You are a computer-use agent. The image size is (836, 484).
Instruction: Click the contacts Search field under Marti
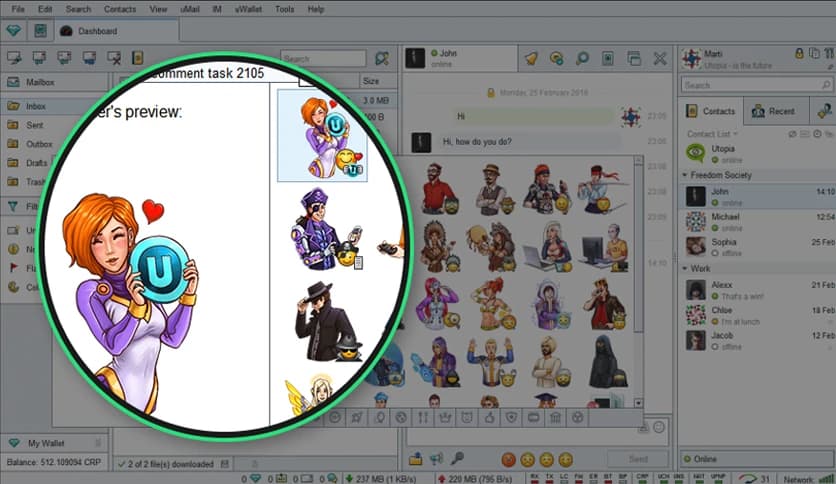click(x=757, y=85)
